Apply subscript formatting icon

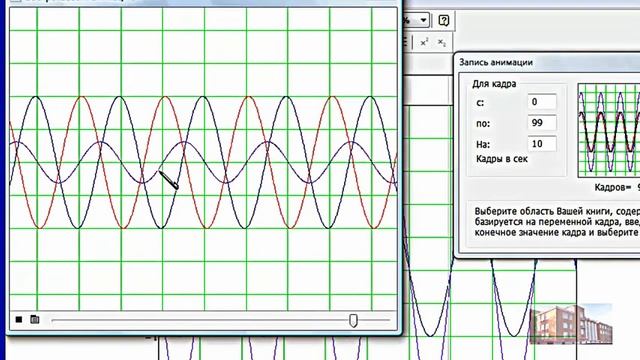pos(442,42)
